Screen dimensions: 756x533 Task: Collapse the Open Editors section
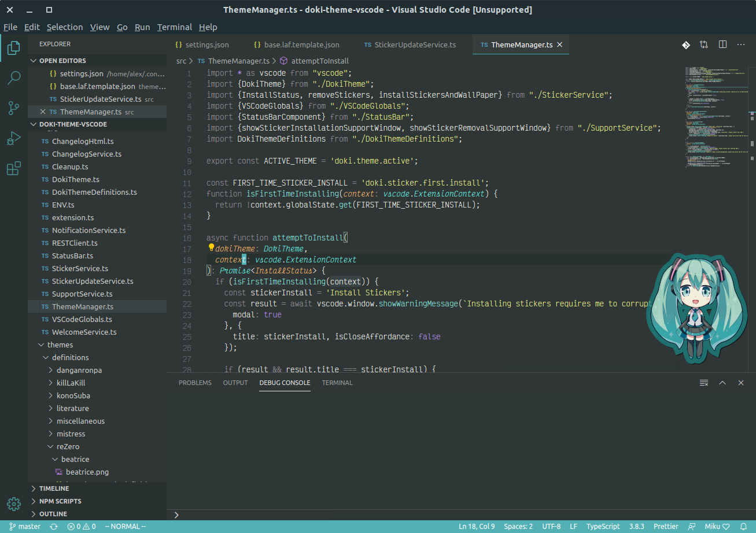pos(97,61)
